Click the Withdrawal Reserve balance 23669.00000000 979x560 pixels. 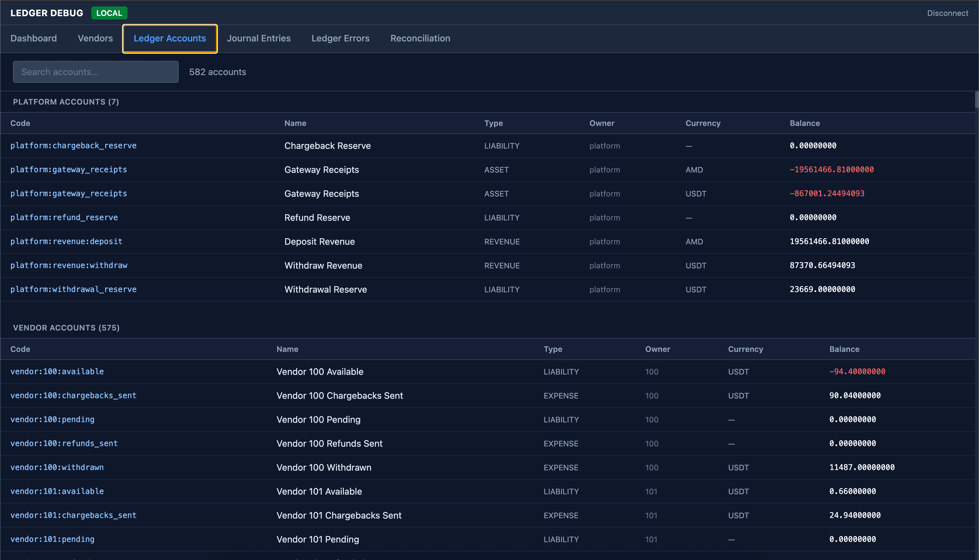point(822,289)
